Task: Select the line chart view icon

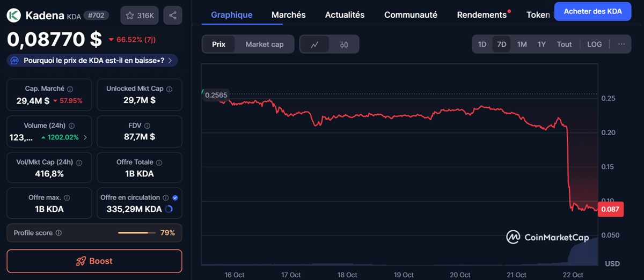Action: point(314,45)
